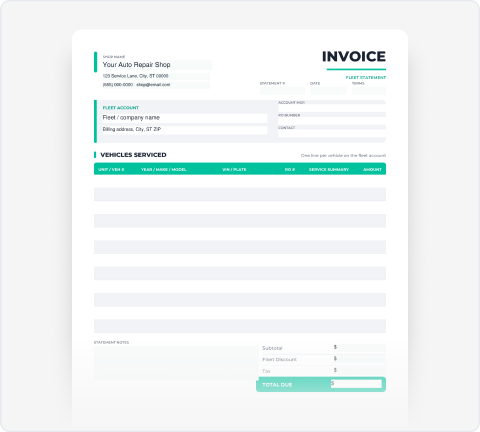Select the Date input field
The width and height of the screenshot is (480, 432).
pyautogui.click(x=328, y=91)
